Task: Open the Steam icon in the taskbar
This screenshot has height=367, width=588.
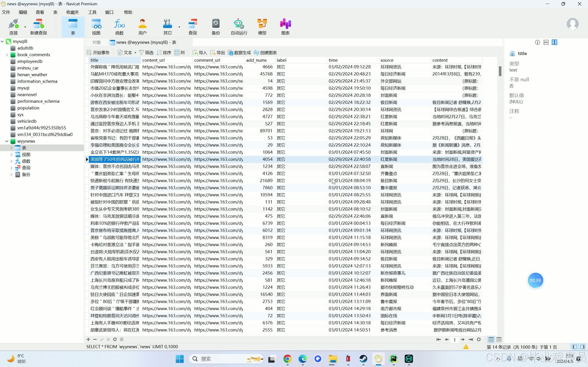Action: 363,359
